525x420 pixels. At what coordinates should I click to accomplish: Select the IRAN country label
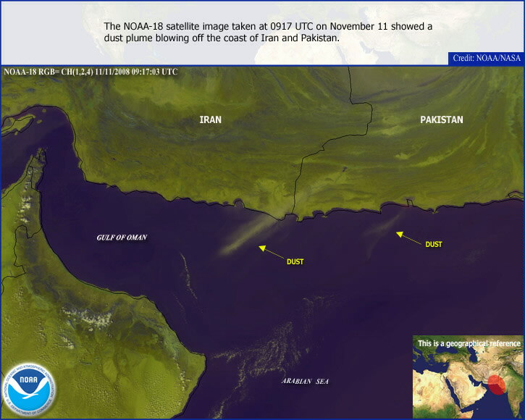(210, 119)
